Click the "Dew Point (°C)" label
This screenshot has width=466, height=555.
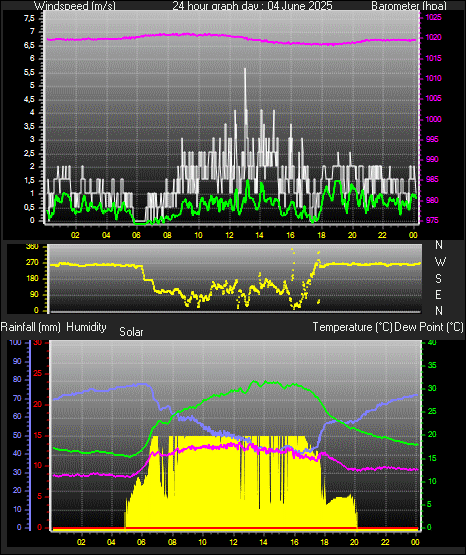(x=429, y=327)
